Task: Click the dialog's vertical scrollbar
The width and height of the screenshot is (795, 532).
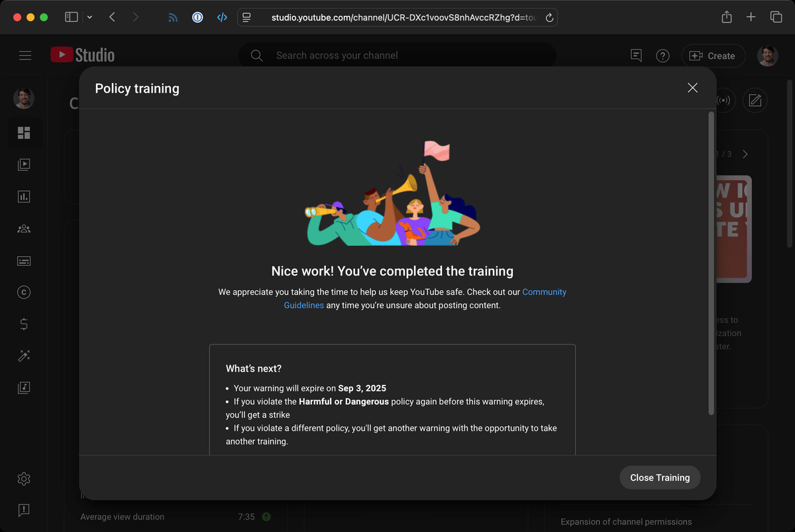Action: pos(712,263)
